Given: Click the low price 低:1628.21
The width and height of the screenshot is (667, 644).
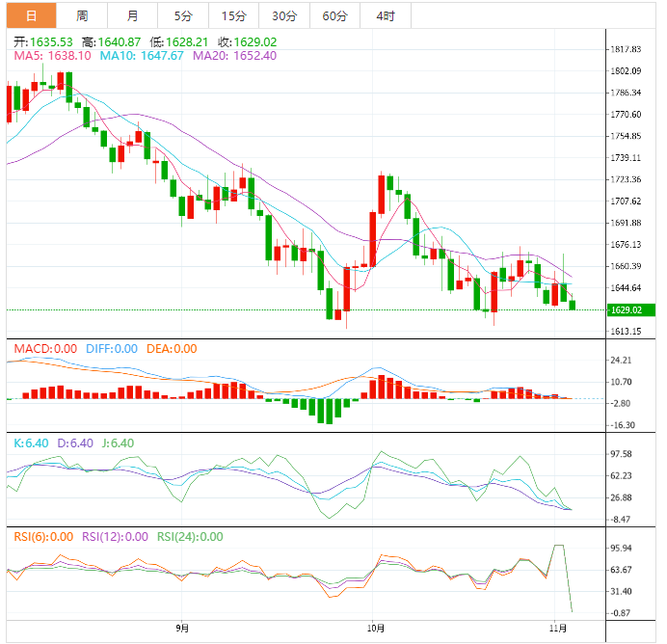Looking at the screenshot, I should coord(178,42).
